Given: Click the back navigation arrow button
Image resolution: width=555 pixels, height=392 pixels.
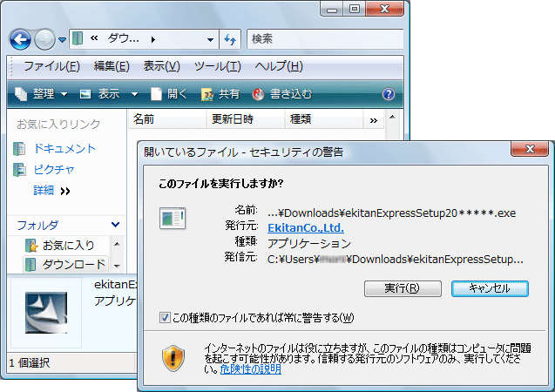Looking at the screenshot, I should click(21, 39).
